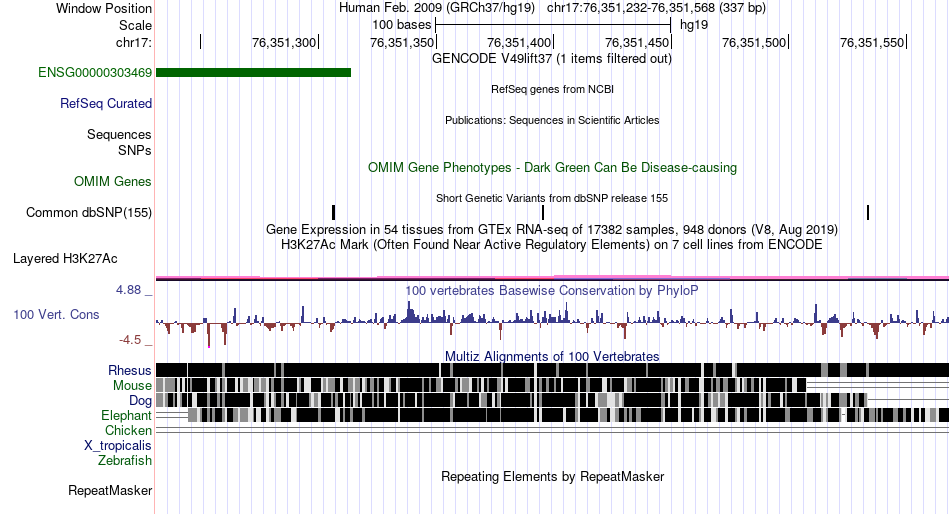Open the RepeatMasker track label
The image size is (950, 514).
[x=110, y=490]
